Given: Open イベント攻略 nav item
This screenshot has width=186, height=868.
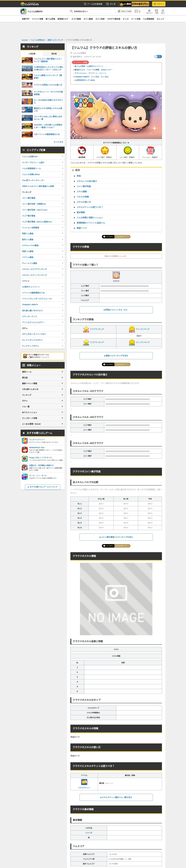Looking at the screenshot, I should point(38,19).
